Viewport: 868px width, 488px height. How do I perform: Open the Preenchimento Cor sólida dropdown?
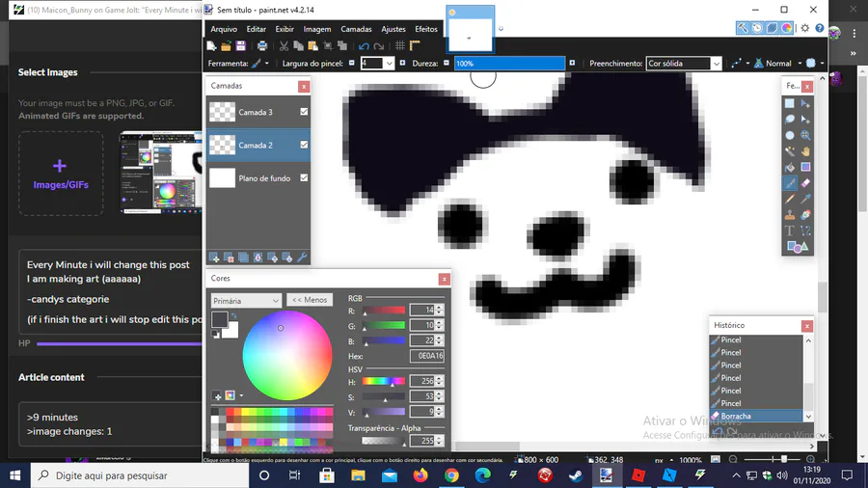pyautogui.click(x=716, y=64)
